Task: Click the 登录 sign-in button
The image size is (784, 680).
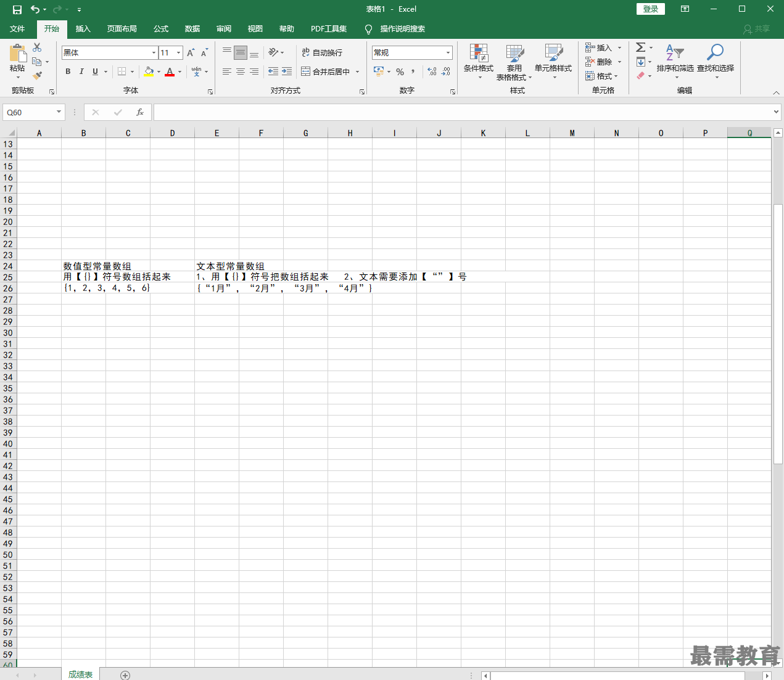Action: [651, 9]
